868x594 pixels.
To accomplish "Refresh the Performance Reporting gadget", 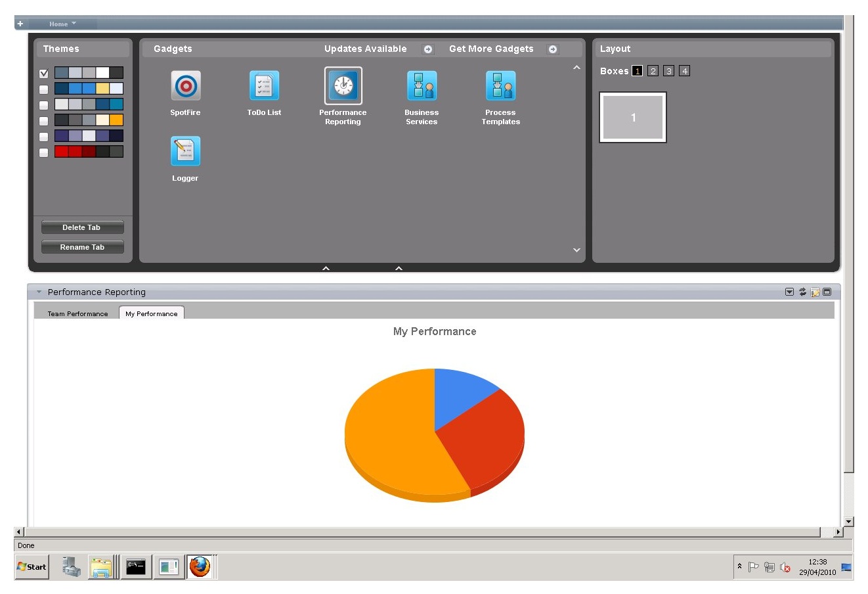I will 802,292.
